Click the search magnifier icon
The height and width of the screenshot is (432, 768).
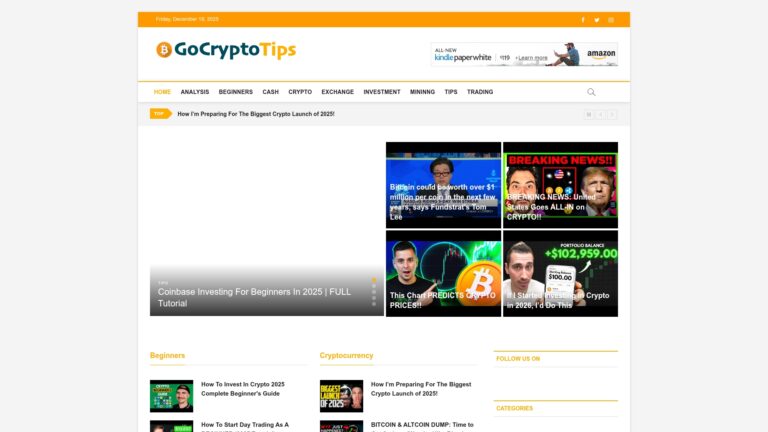591,92
